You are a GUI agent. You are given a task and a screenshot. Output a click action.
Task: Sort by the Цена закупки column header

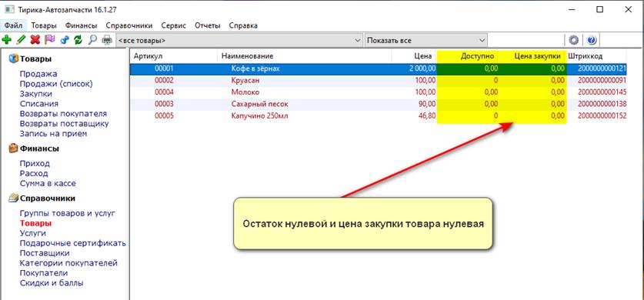[533, 56]
